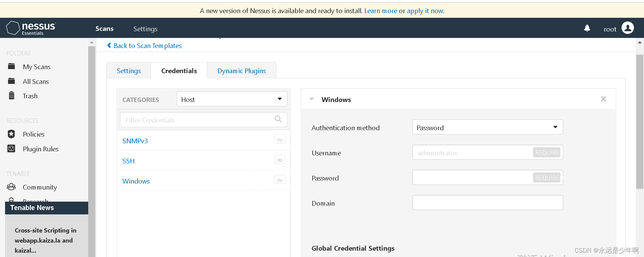Viewport: 644px width, 257px height.
Task: Select the Credentials tab
Action: click(x=179, y=70)
